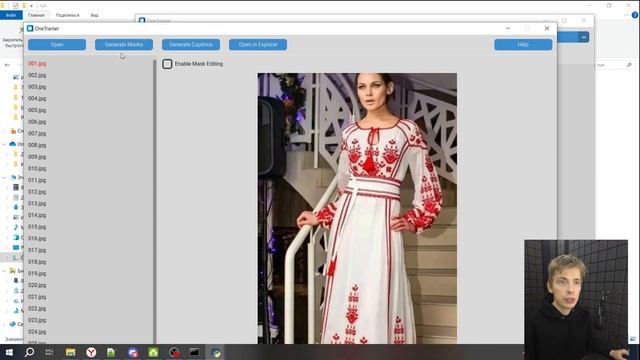Select 024.jpg in the file list

pos(37,332)
